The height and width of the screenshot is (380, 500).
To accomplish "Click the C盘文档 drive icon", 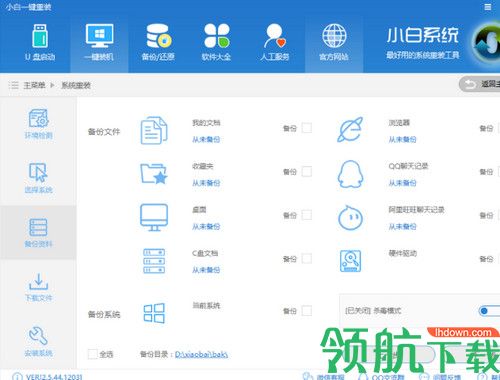I will [x=154, y=261].
